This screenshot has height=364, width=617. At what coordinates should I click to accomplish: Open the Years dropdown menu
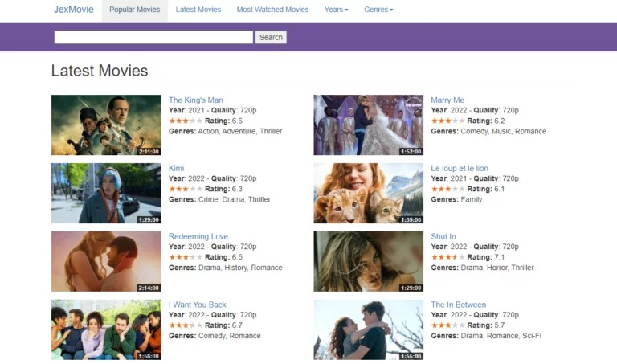336,10
